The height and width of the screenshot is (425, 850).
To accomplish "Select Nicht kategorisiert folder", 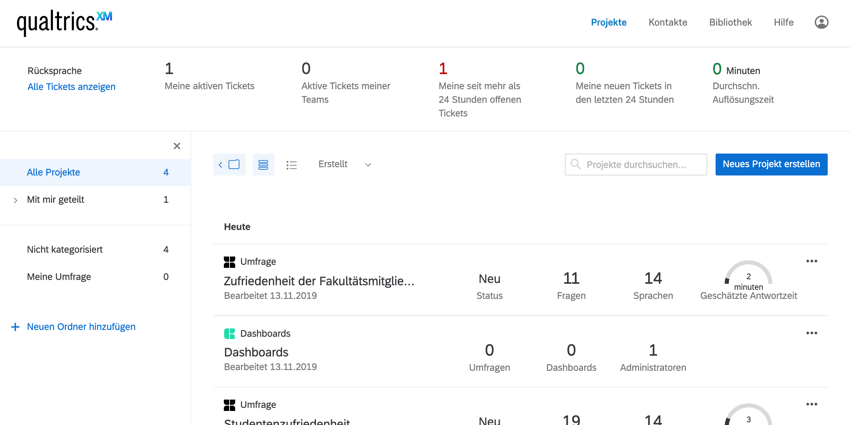I will click(95, 249).
